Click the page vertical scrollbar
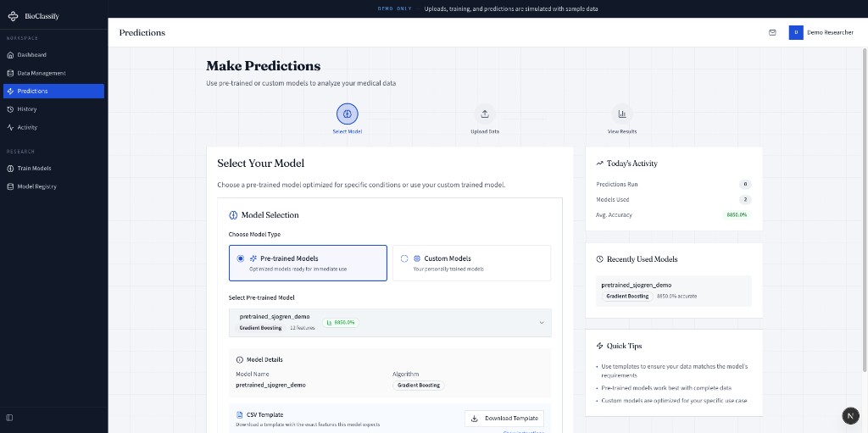Viewport: 868px width, 433px height. click(x=865, y=210)
